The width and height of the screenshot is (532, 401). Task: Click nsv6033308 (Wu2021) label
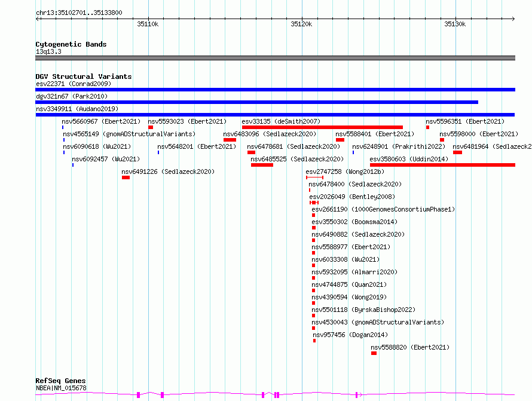pyautogui.click(x=346, y=259)
